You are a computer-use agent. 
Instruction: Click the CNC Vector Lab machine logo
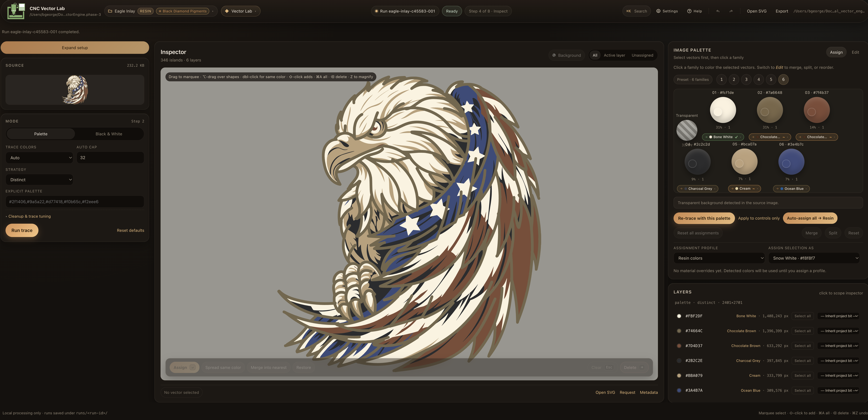(16, 11)
